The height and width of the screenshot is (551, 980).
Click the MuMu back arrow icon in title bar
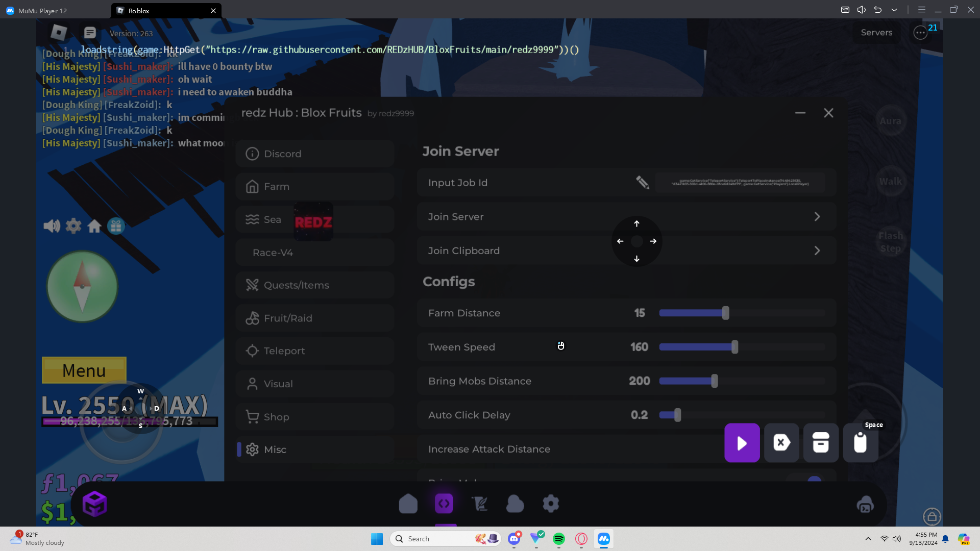point(878,10)
